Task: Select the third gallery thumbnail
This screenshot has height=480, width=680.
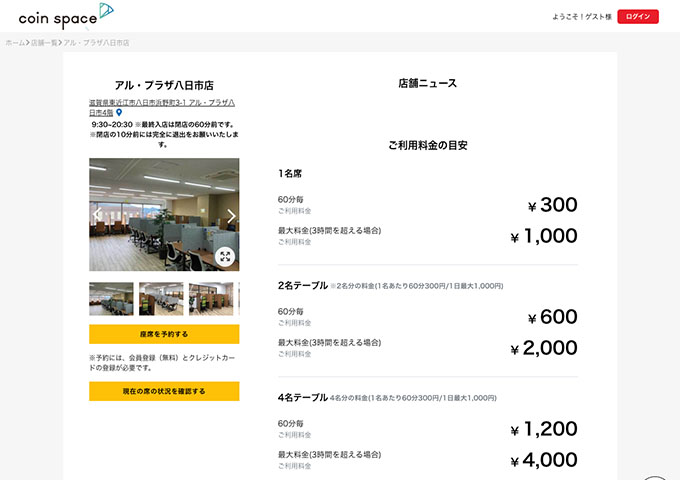Action: [x=211, y=299]
